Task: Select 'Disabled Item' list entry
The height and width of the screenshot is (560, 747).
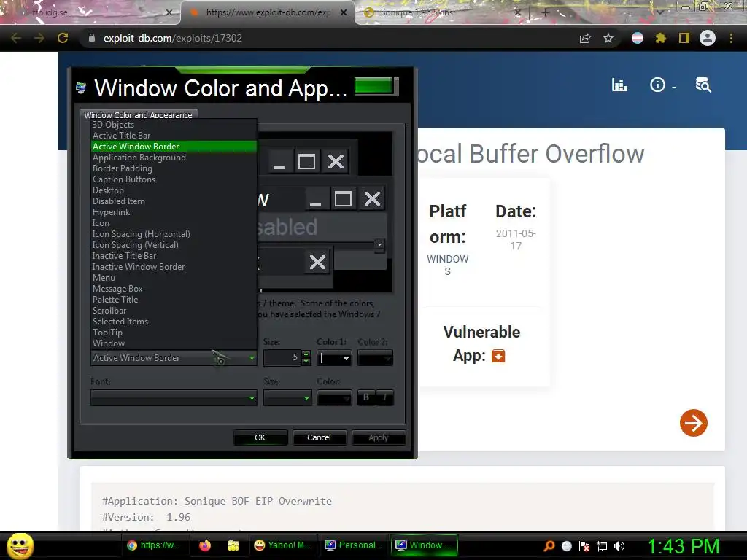Action: click(x=174, y=201)
